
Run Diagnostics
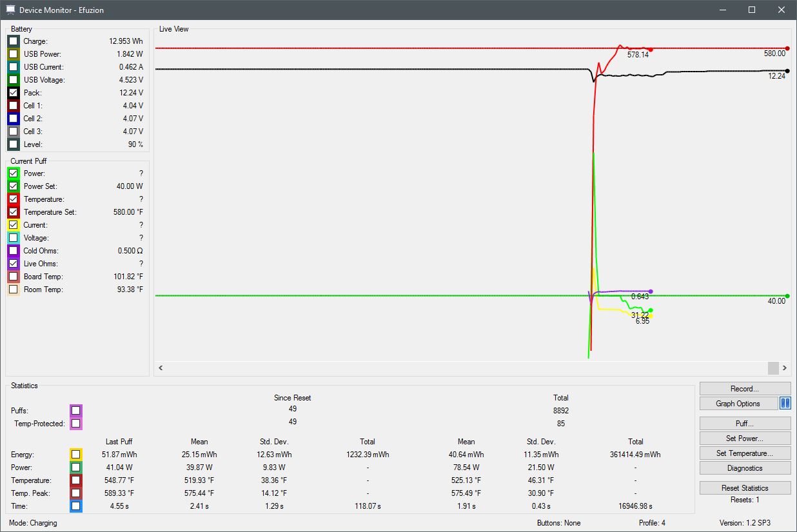745,468
